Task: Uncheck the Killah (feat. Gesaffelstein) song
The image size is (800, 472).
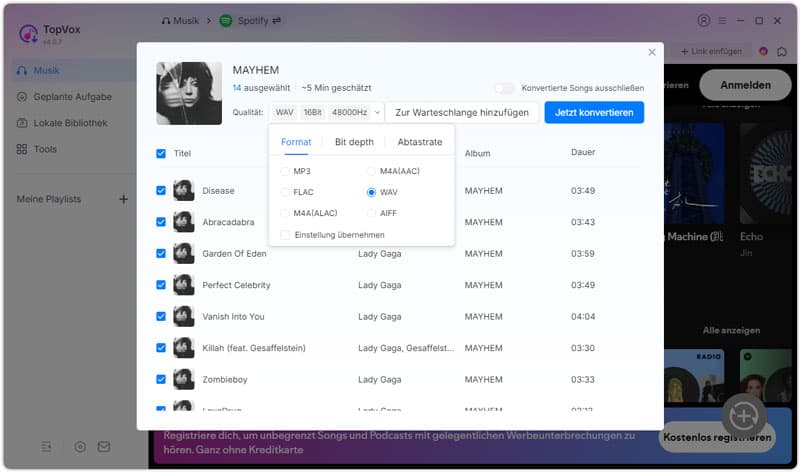Action: click(x=161, y=348)
